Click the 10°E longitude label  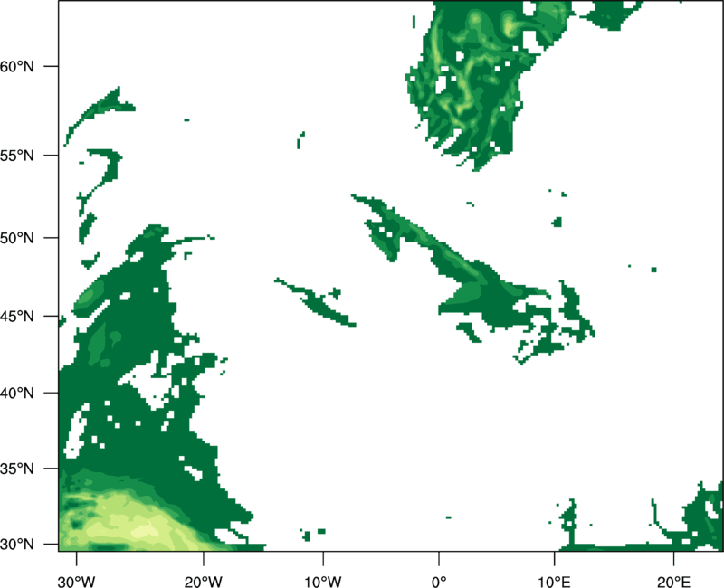pyautogui.click(x=554, y=582)
